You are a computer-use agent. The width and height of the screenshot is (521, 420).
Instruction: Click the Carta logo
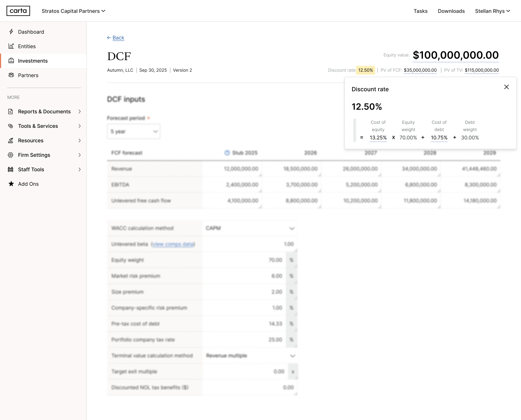pos(18,11)
